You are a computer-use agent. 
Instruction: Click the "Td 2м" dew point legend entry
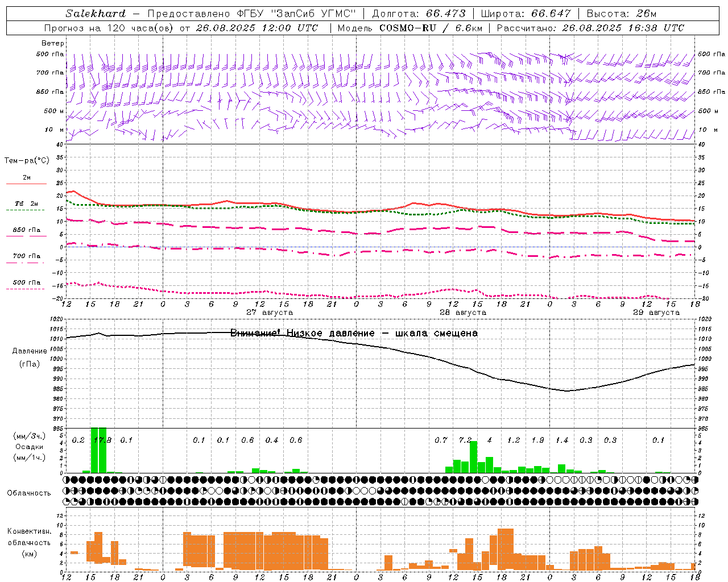[x=26, y=203]
